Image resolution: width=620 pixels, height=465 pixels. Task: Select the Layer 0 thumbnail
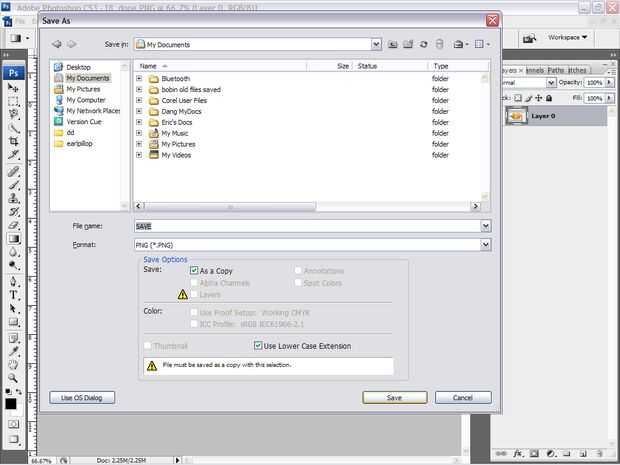pyautogui.click(x=517, y=116)
